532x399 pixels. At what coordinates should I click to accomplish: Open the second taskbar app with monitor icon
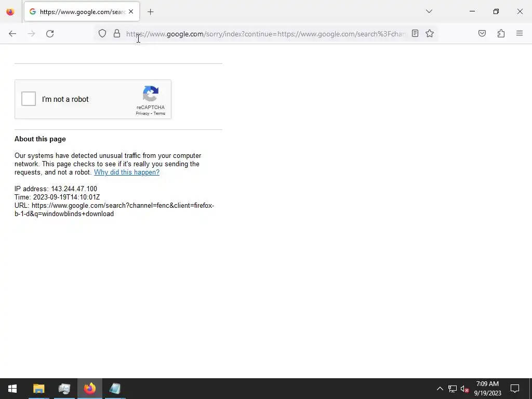64,389
